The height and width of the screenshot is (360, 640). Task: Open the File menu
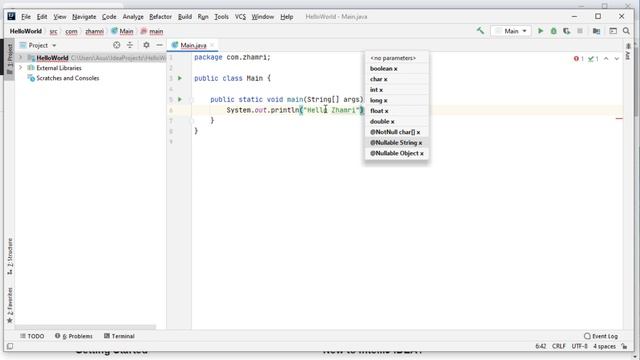(26, 17)
